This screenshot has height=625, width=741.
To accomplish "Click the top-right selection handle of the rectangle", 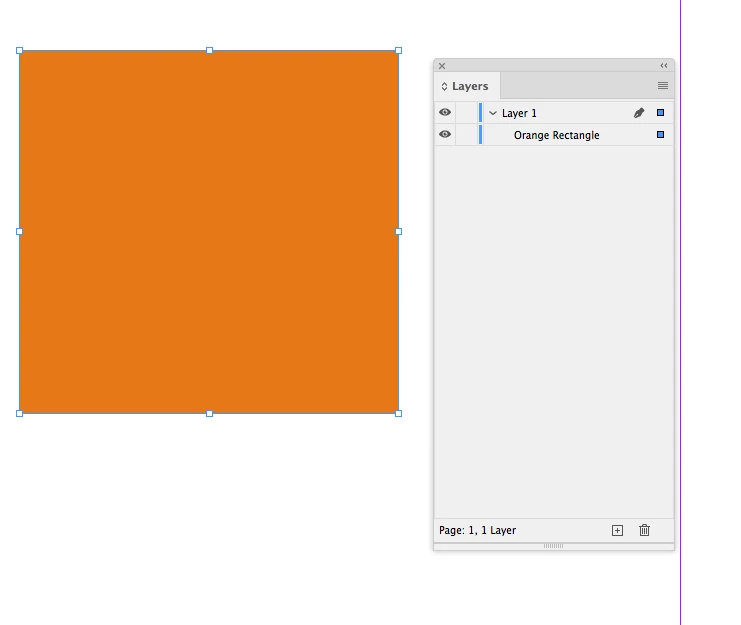I will pos(398,51).
